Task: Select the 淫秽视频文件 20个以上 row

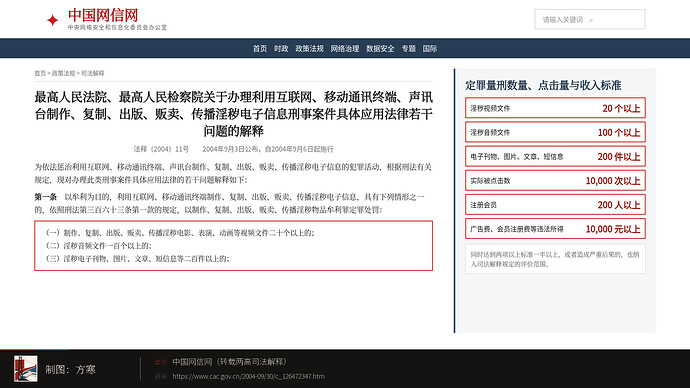Action: [555, 108]
